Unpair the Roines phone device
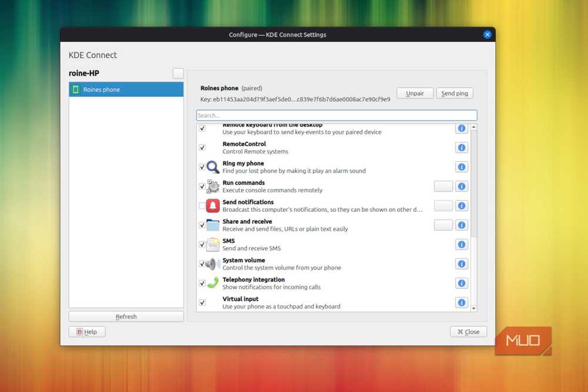 tap(415, 93)
